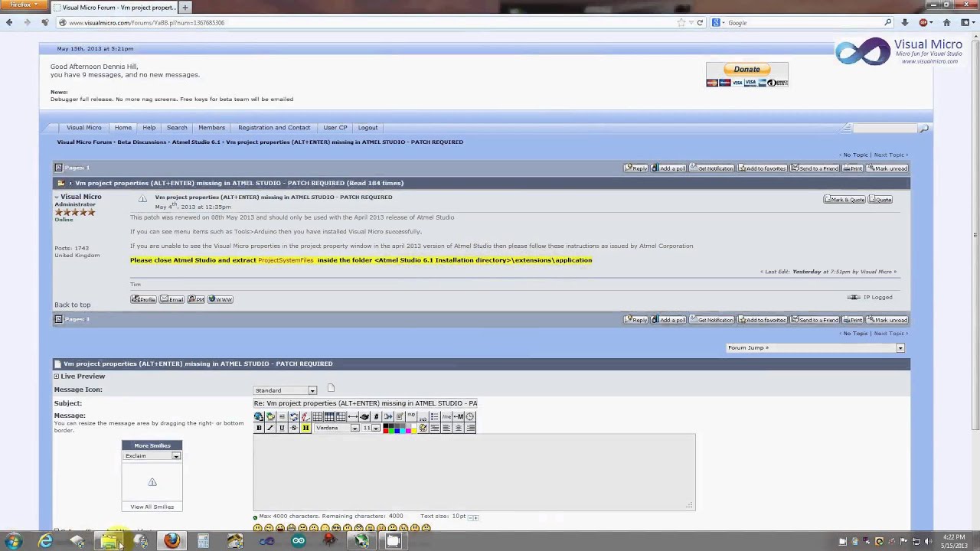Open the Help menu item
The image size is (980, 551).
point(149,128)
